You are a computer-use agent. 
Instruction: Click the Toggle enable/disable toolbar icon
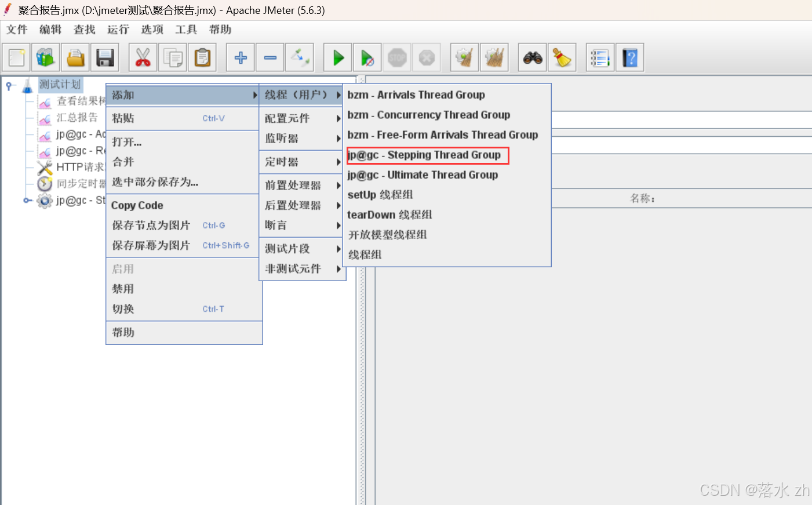(x=300, y=57)
